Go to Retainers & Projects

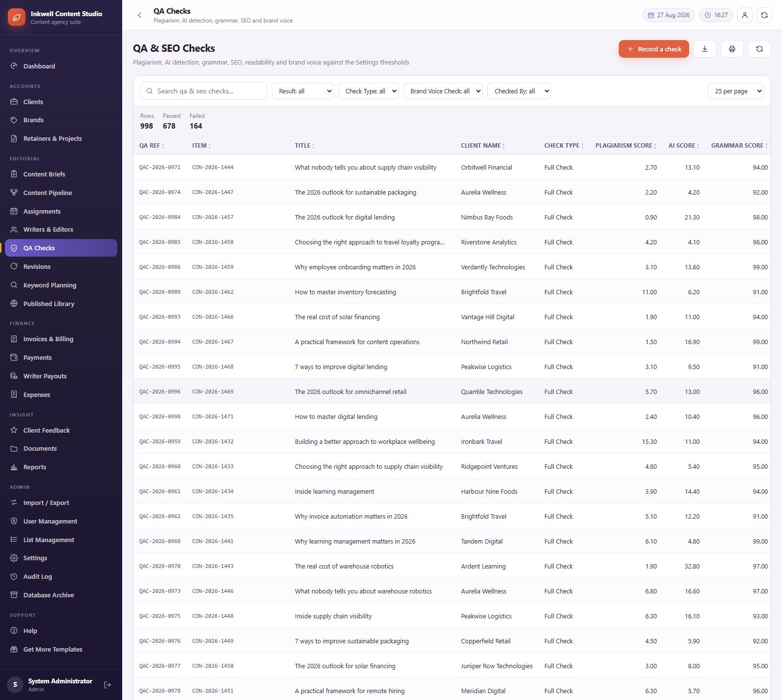61,138
